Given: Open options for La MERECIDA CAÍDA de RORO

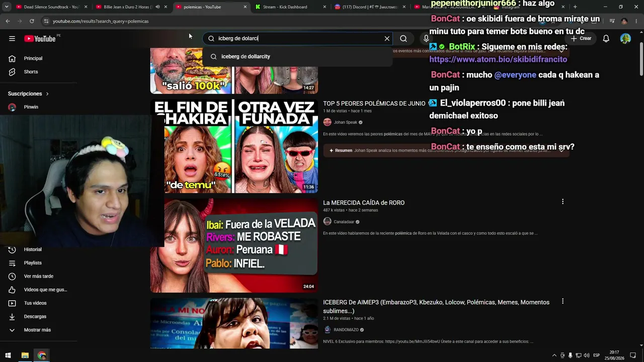Looking at the screenshot, I should [x=562, y=202].
